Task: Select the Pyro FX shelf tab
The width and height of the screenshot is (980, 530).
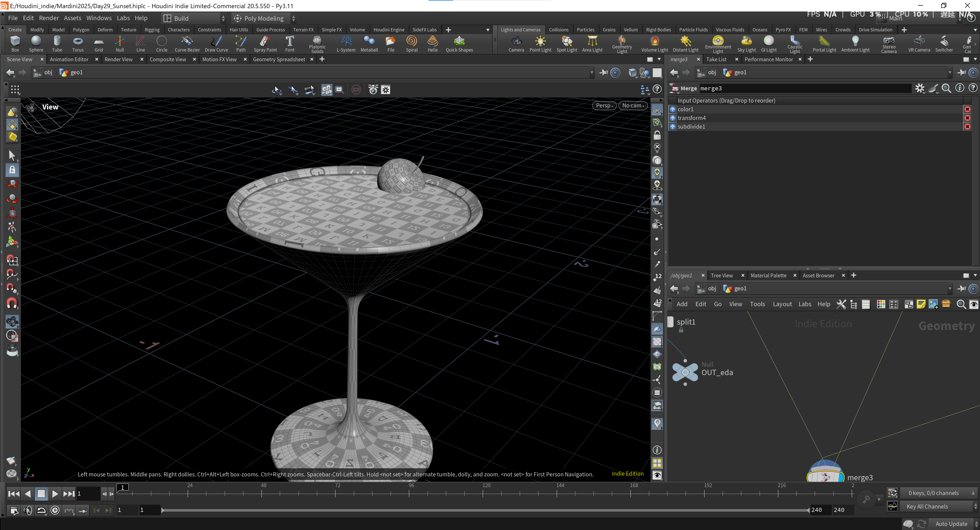Action: coord(783,30)
